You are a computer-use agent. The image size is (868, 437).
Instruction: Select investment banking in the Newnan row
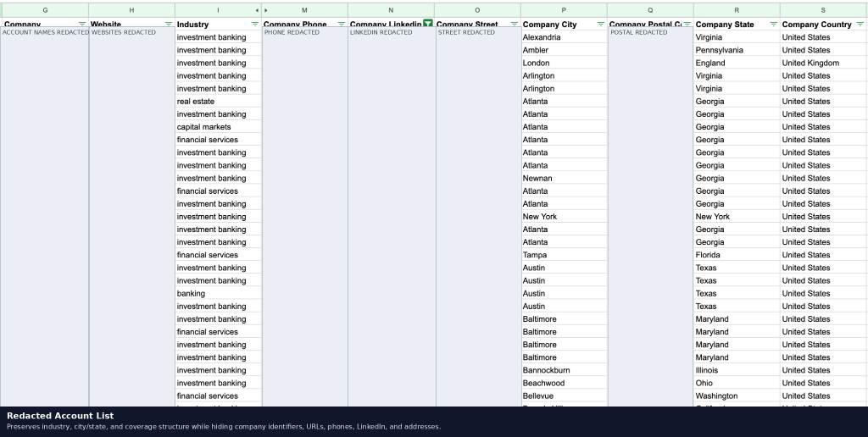click(218, 178)
